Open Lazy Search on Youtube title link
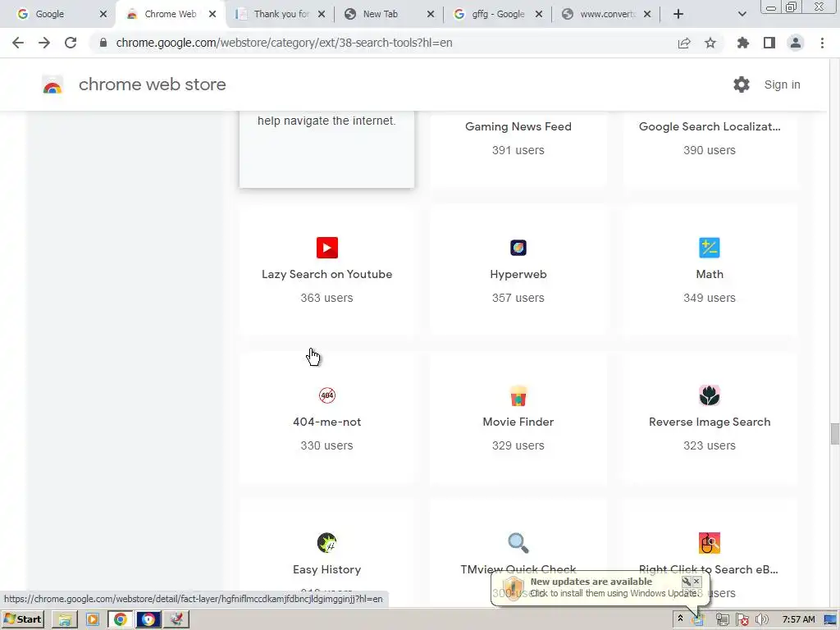The image size is (840, 630). [x=326, y=274]
